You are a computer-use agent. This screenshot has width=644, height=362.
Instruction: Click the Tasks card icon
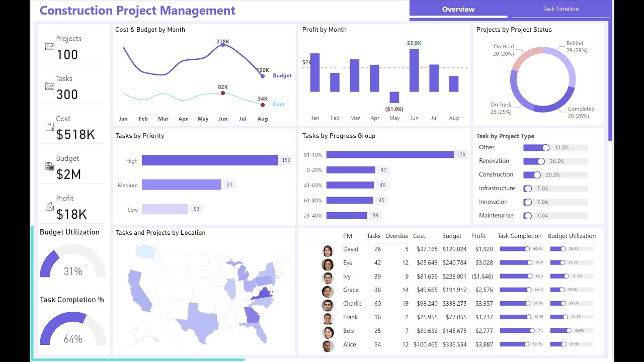pyautogui.click(x=49, y=86)
